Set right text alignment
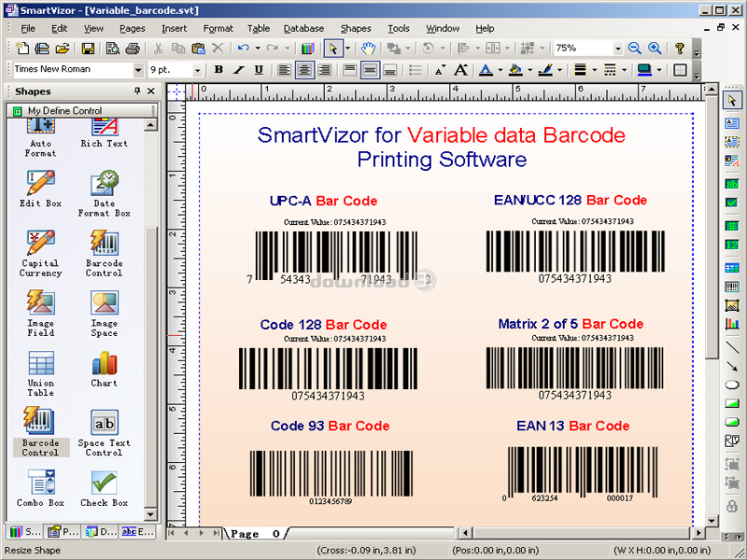The image size is (747, 560). (324, 71)
